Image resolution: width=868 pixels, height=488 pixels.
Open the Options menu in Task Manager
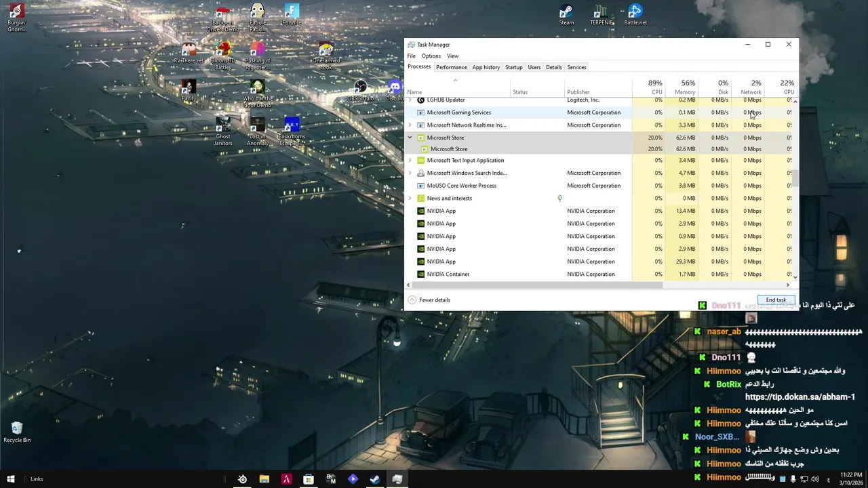tap(431, 56)
